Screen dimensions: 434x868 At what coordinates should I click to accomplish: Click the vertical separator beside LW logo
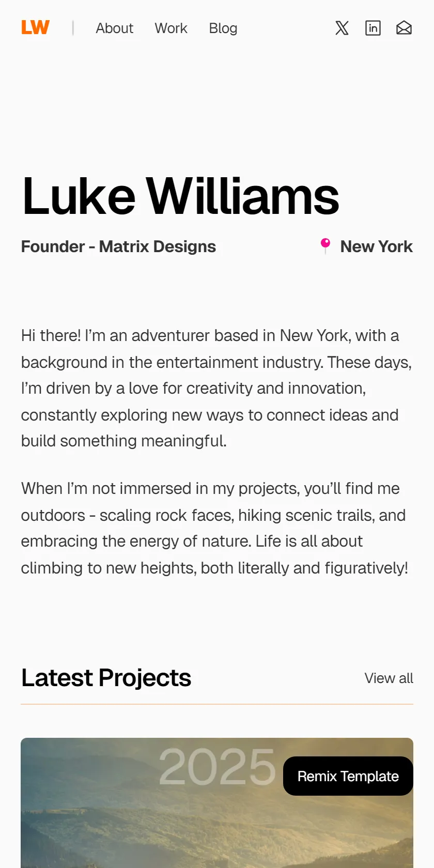73,28
